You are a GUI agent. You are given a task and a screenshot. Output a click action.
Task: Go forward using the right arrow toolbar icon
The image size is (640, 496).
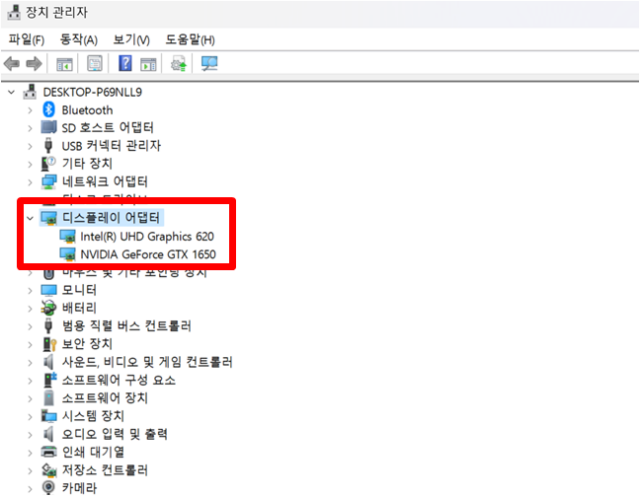click(34, 64)
